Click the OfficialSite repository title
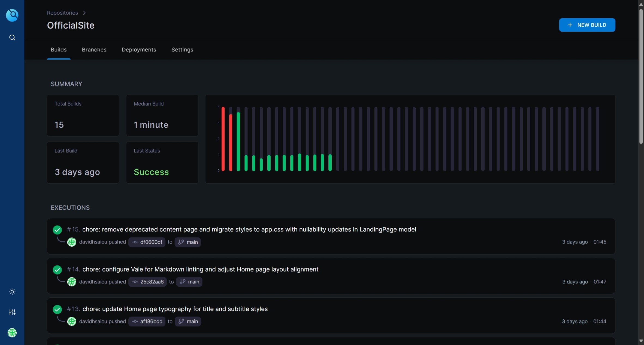The image size is (644, 345). pos(71,25)
